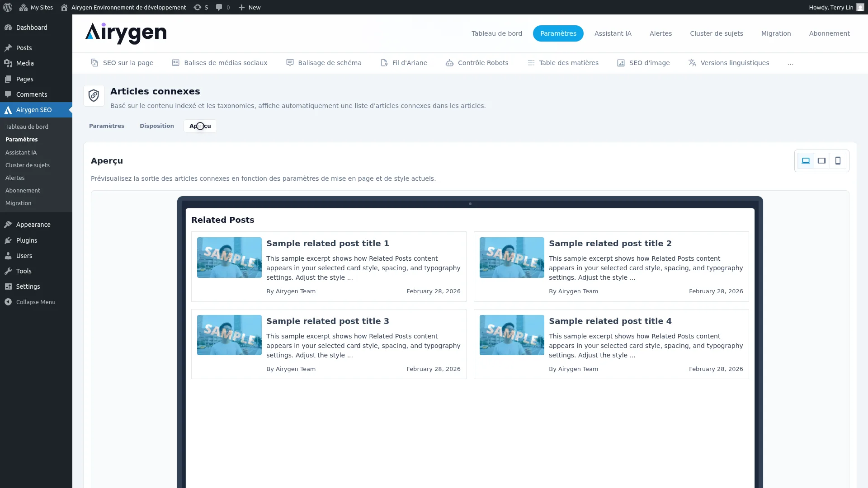Open sidebar submenu Abonnement

click(x=23, y=191)
